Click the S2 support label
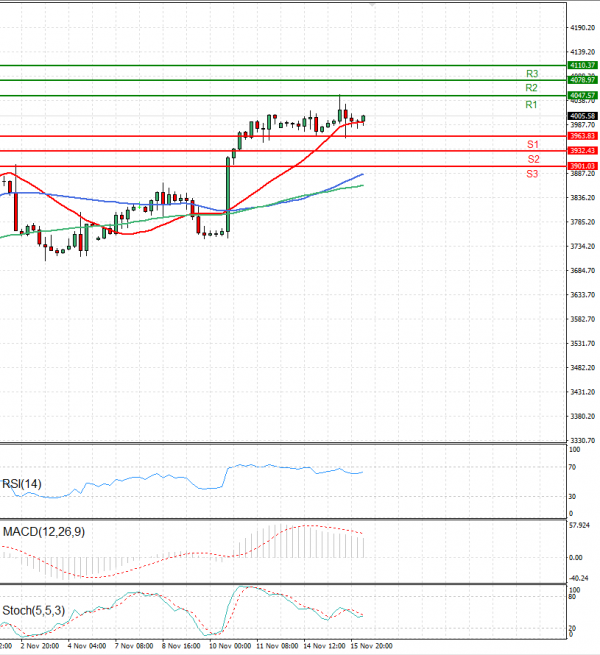 (534, 159)
